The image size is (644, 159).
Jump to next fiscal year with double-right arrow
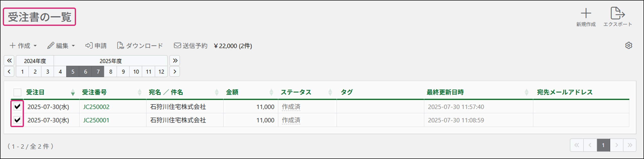tap(175, 61)
